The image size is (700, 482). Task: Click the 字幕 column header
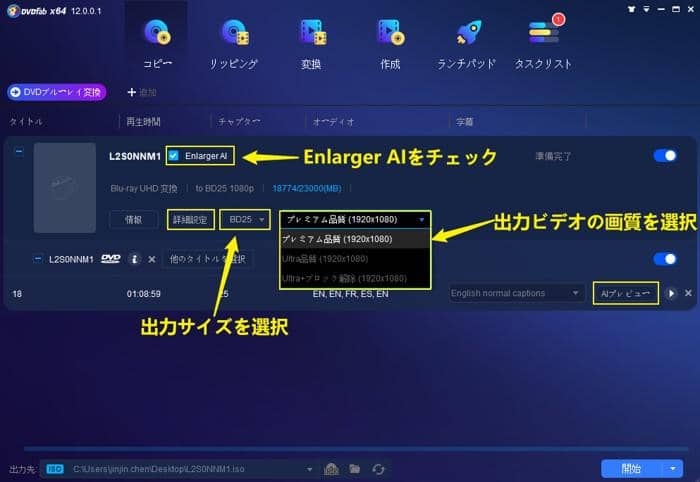tap(464, 122)
